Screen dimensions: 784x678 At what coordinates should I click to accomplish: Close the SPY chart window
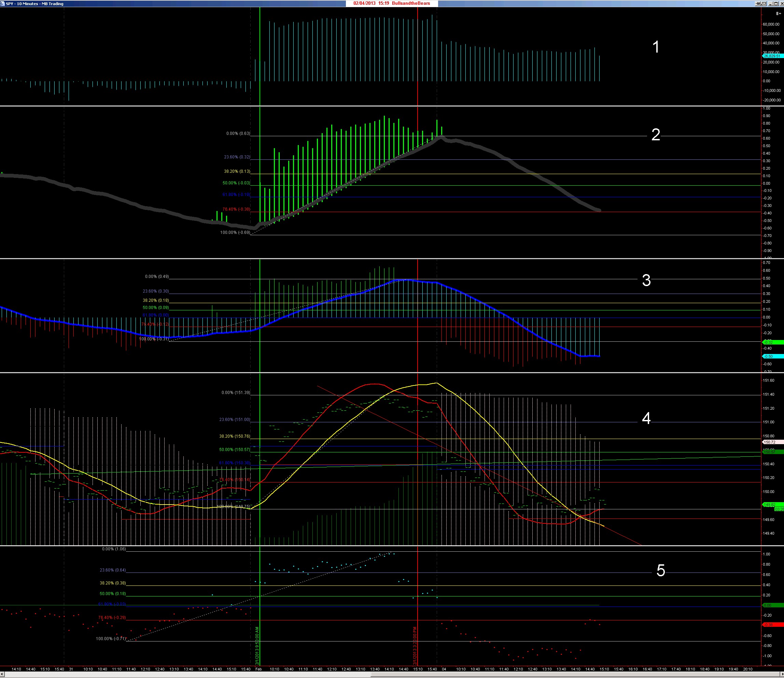782,4
